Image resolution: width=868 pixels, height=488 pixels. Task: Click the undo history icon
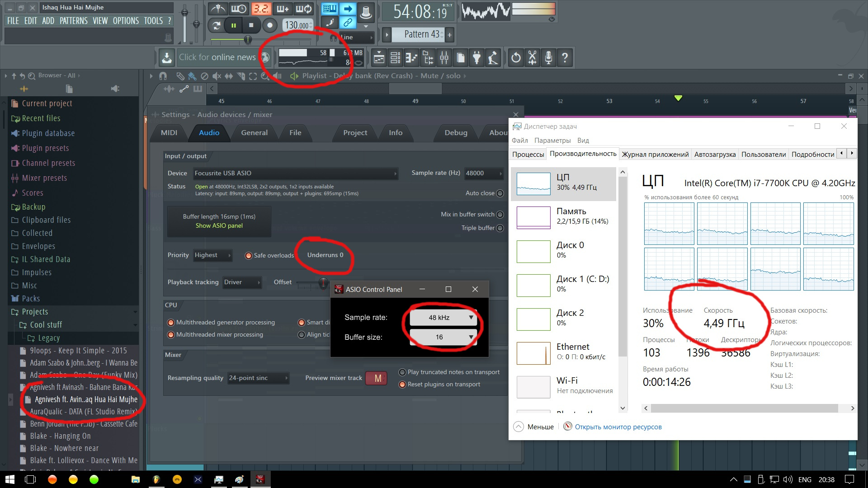(x=516, y=58)
